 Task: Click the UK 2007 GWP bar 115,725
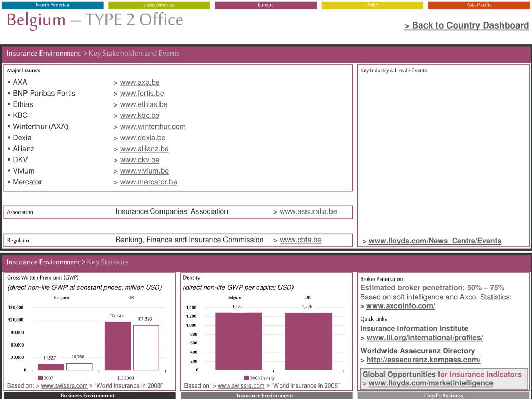[x=118, y=345]
